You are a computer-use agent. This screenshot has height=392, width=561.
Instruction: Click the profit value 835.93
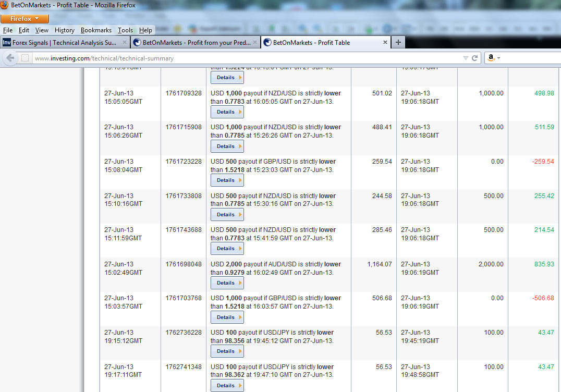(x=544, y=264)
